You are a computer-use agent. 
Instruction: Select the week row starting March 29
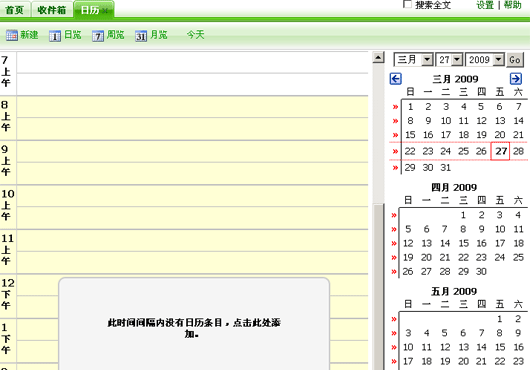(x=395, y=168)
